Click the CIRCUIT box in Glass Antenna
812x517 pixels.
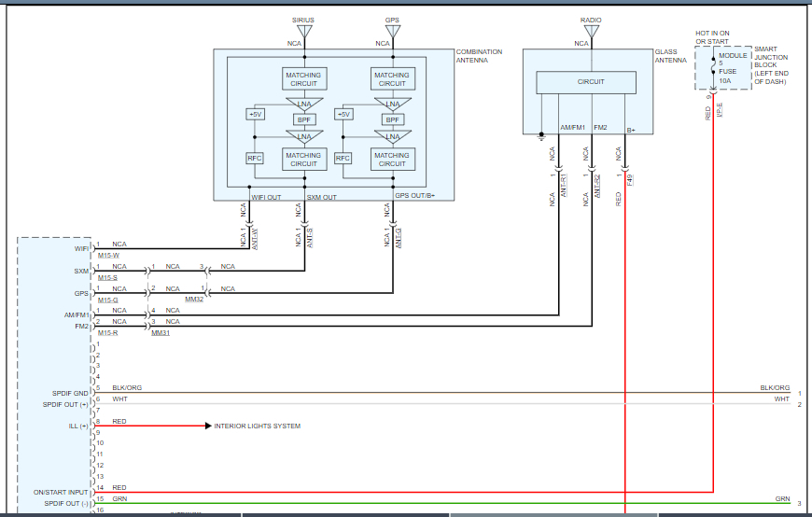(x=586, y=82)
